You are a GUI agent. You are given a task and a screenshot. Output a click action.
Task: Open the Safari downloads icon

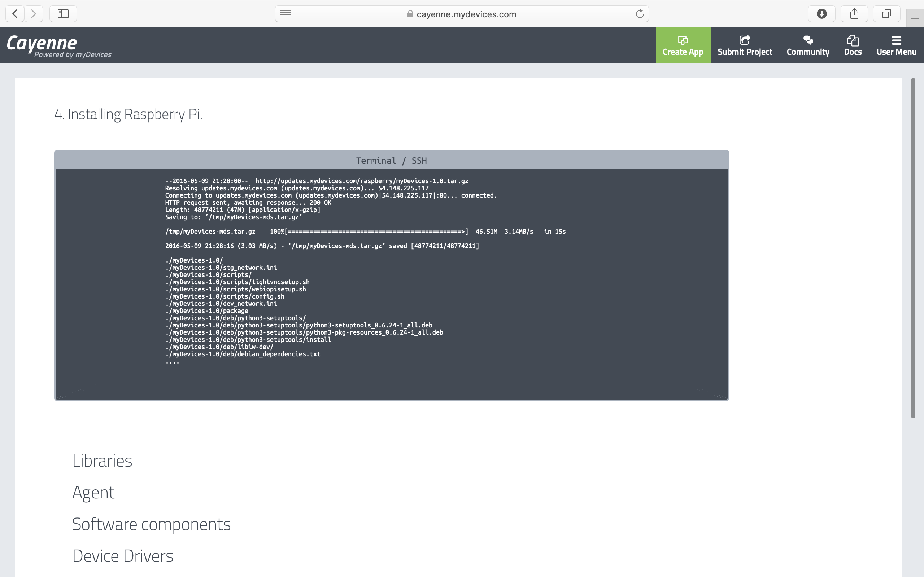pos(821,14)
